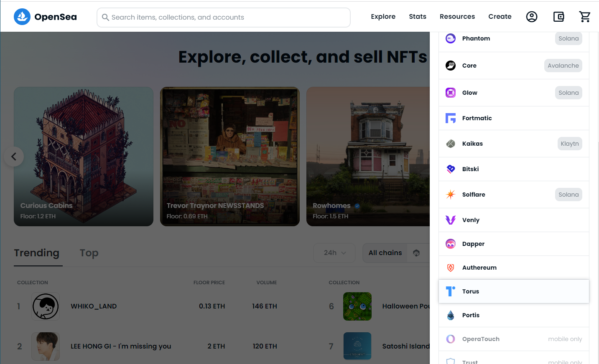
Task: Click the OpenSea wordmark text
Action: (x=56, y=17)
